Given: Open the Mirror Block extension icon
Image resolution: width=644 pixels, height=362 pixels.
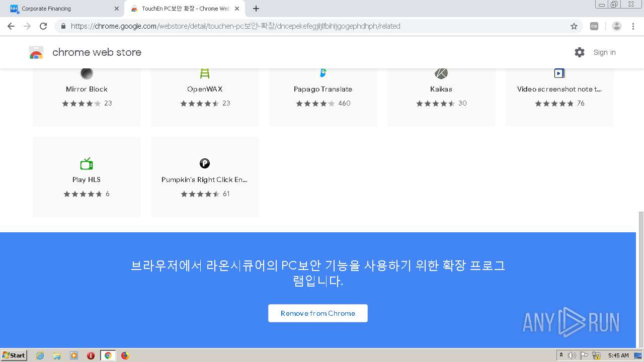Looking at the screenshot, I should pos(87,73).
